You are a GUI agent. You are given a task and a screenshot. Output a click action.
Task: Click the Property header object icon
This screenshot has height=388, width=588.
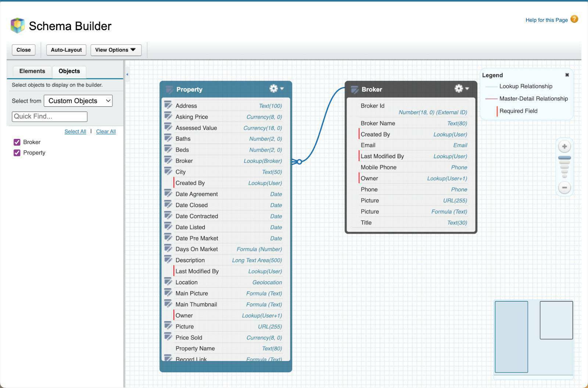[169, 89]
